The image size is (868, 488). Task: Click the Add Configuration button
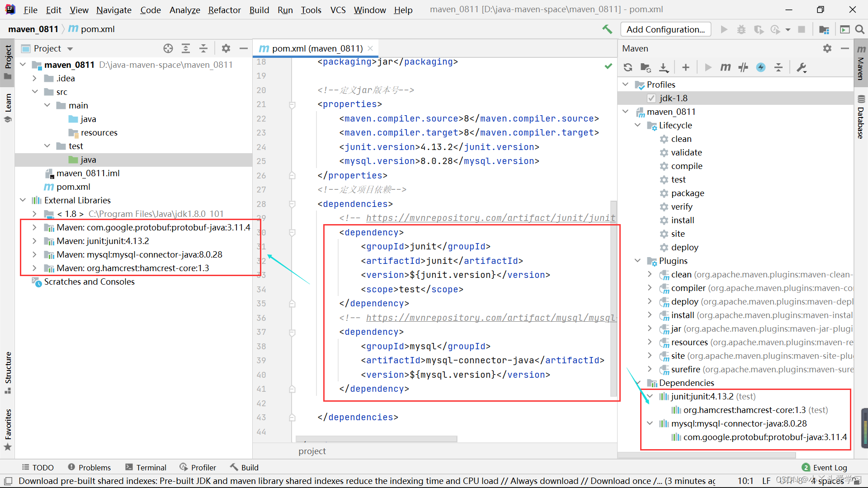(x=666, y=28)
